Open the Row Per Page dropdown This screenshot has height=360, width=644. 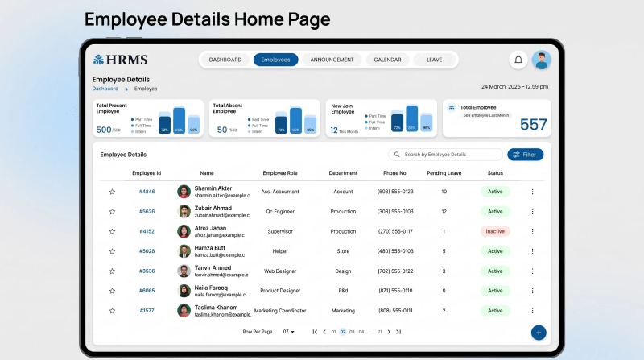(288, 332)
